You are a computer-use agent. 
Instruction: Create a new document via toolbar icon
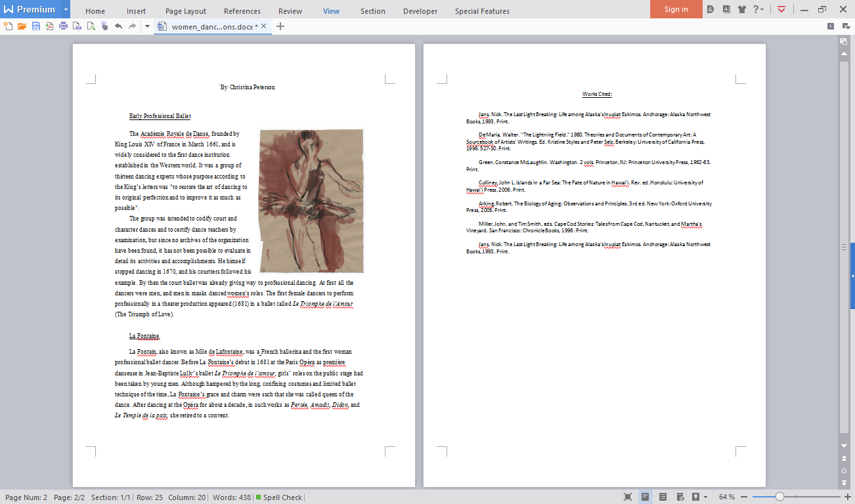click(x=9, y=26)
